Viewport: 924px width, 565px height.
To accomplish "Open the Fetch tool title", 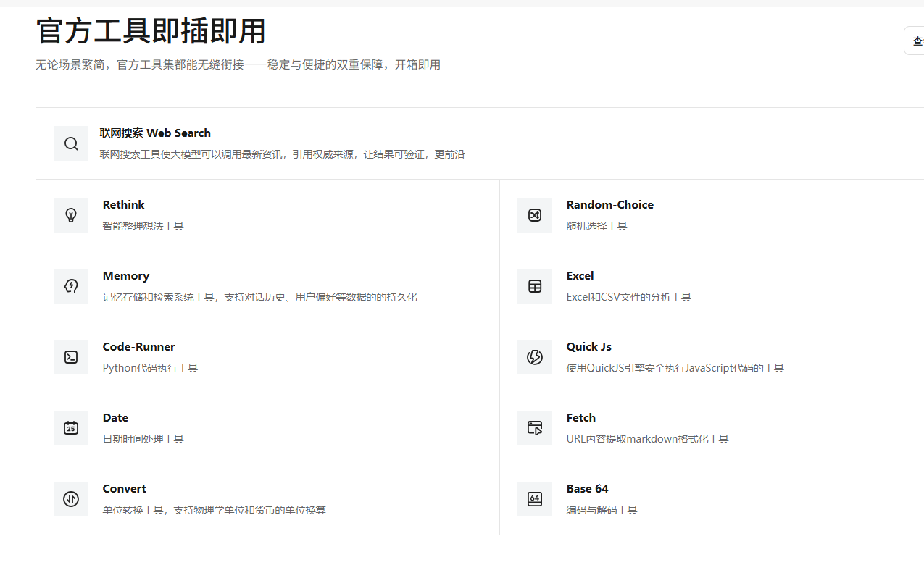I will (x=581, y=418).
